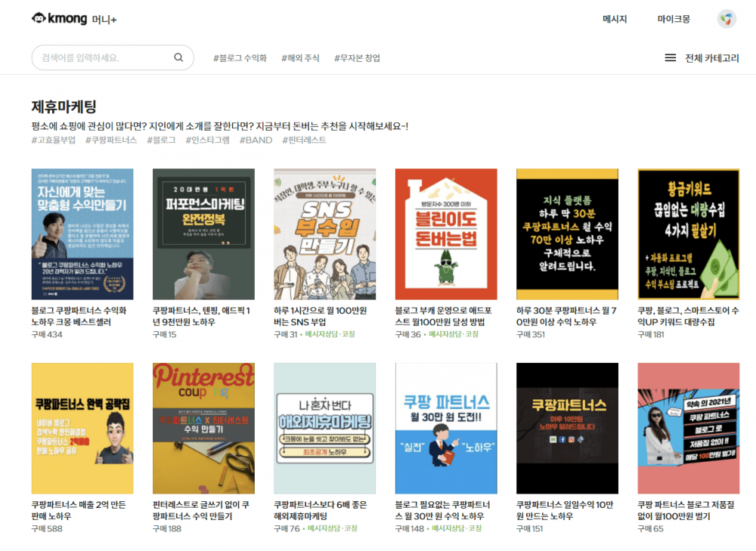Image resolution: width=756 pixels, height=551 pixels.
Task: Click the #무자본 창업 keyword link
Action: tap(357, 58)
